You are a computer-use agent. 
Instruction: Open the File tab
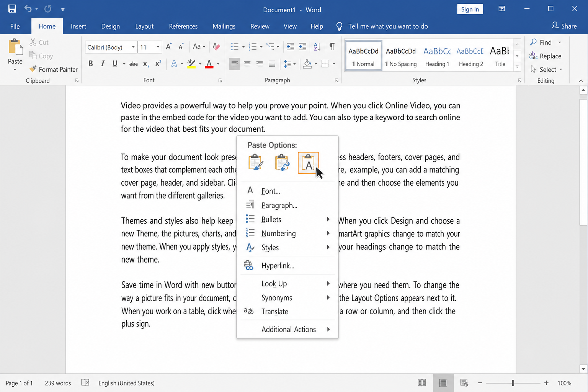pyautogui.click(x=15, y=26)
